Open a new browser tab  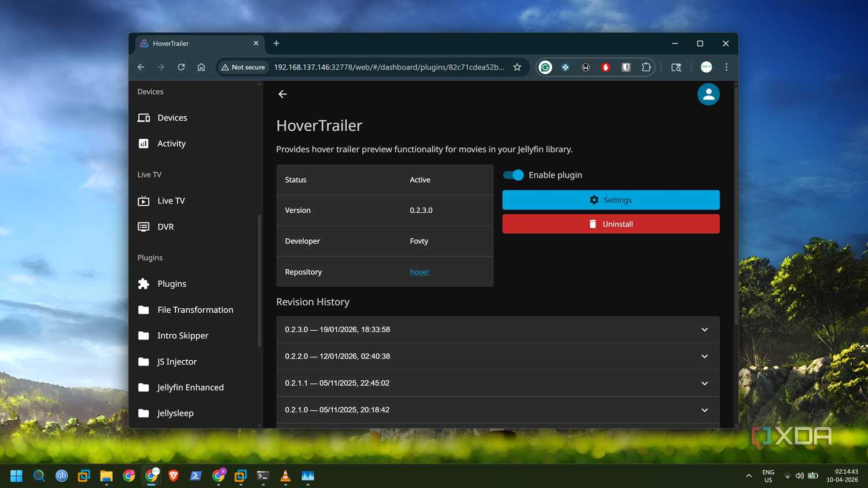pyautogui.click(x=277, y=43)
